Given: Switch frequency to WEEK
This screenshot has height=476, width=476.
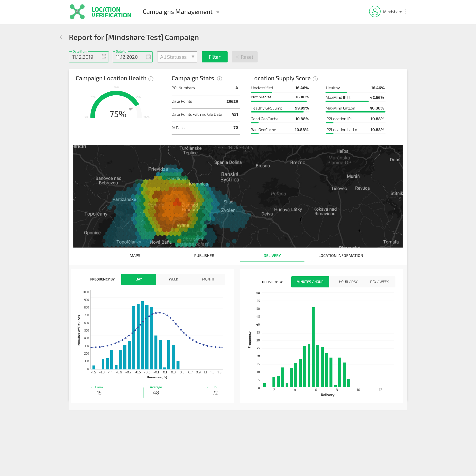Looking at the screenshot, I should tap(173, 279).
